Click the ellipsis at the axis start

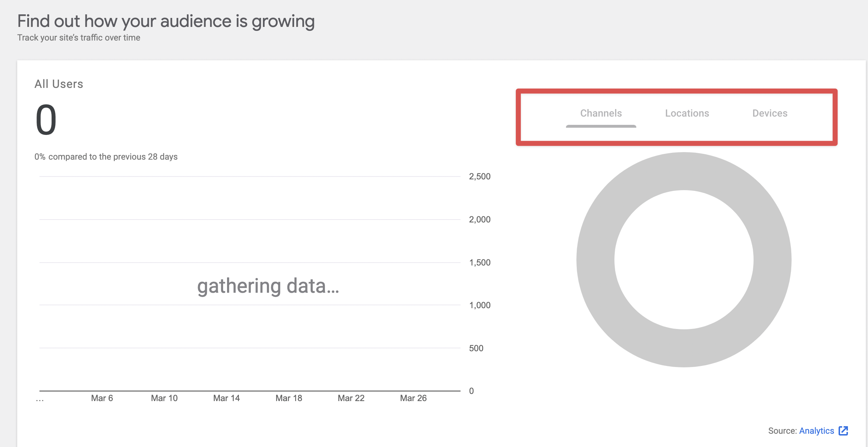(x=40, y=399)
